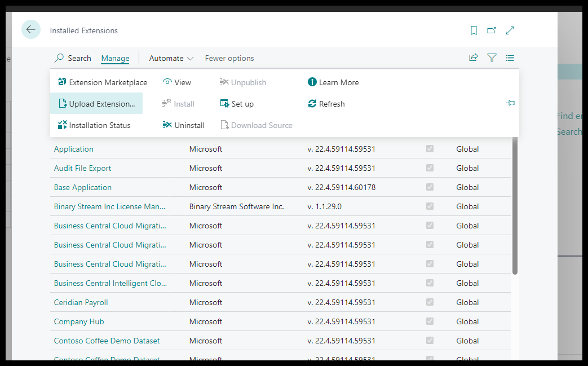Choose Upload Extension from the menu

click(x=96, y=104)
